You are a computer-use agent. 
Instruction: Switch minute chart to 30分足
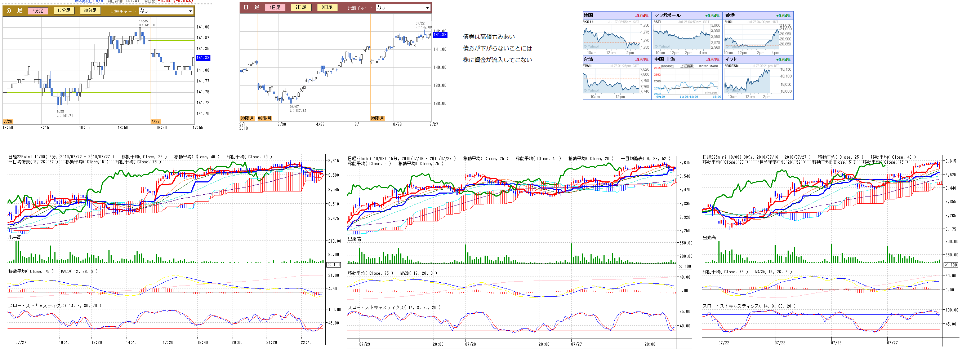coord(90,11)
